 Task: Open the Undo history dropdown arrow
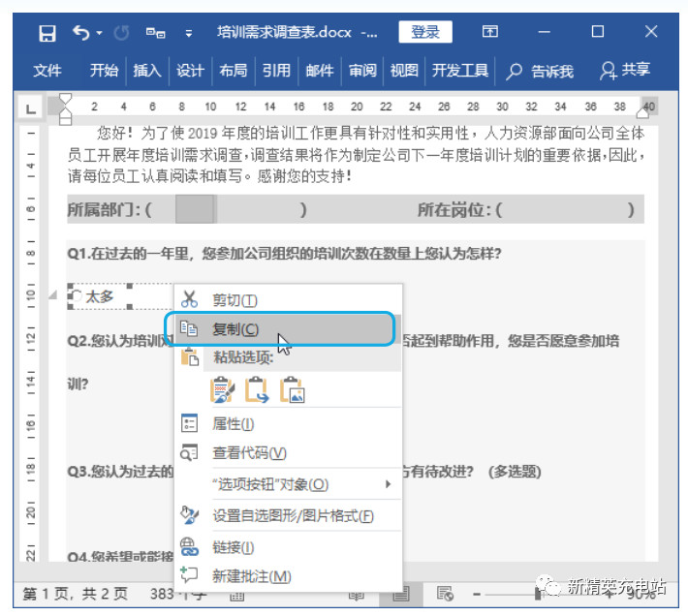99,33
